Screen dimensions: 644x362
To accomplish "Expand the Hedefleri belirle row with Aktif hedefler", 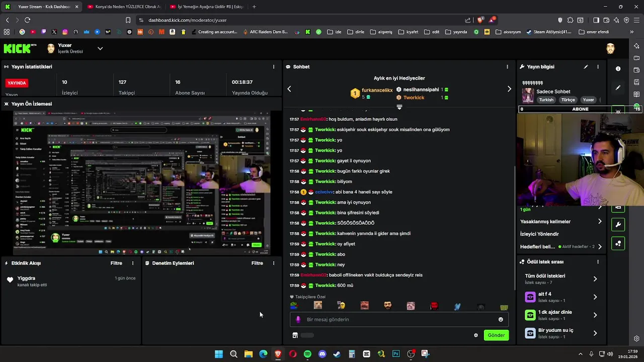I will click(561, 247).
